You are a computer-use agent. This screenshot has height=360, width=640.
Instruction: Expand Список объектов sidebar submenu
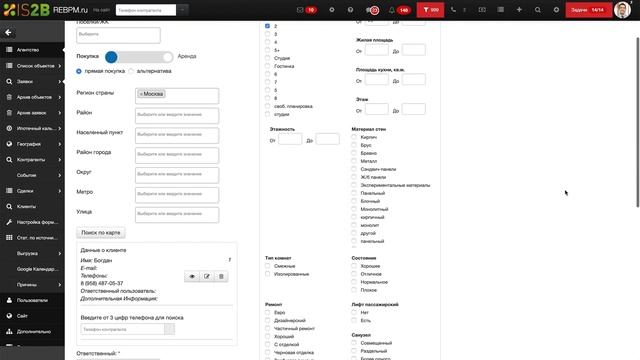[59, 66]
